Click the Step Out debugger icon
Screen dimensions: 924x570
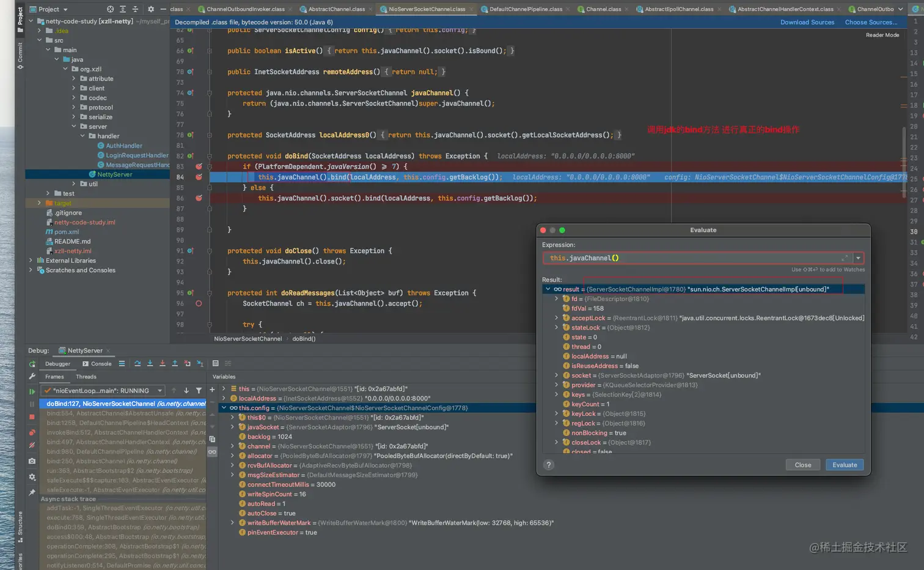[175, 363]
